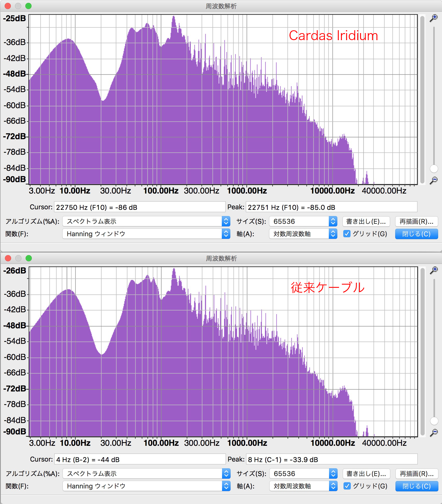Click vertical scrollbar of Cardas Iridium spectrum
The image size is (442, 504).
pos(422,99)
